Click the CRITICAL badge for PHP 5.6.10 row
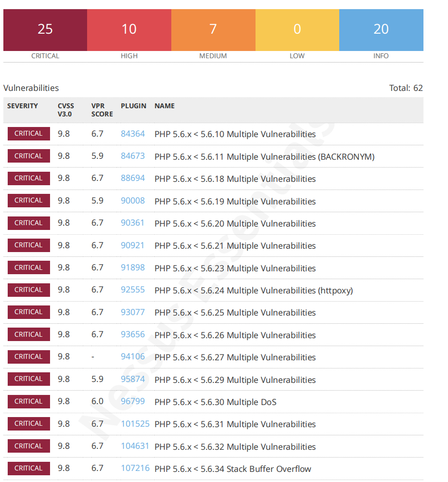 [29, 134]
